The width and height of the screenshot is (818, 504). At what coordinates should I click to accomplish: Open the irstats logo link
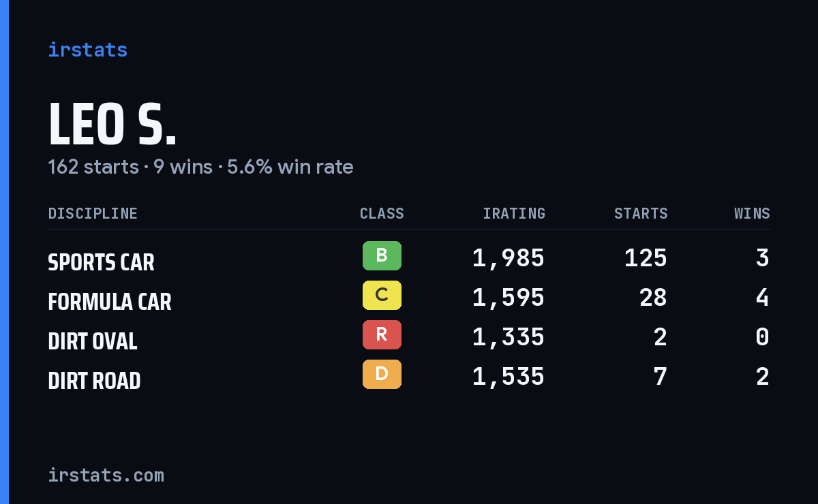(87, 50)
